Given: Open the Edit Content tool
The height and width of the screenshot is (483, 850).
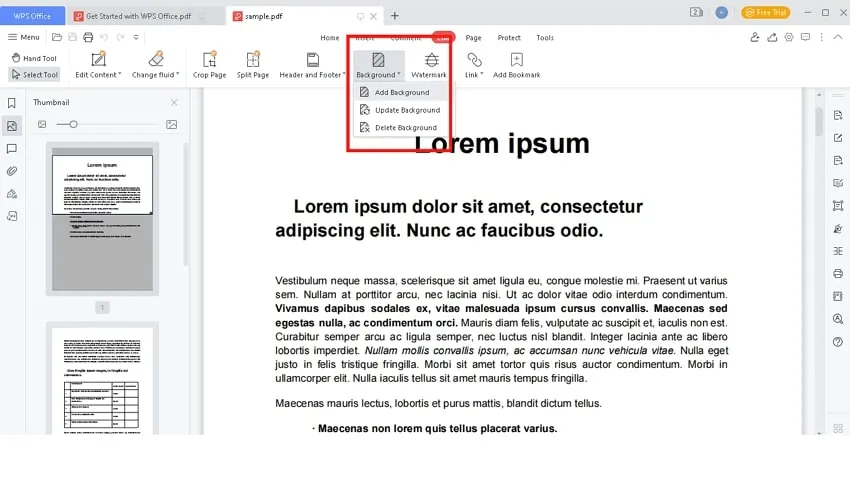Looking at the screenshot, I should point(98,65).
